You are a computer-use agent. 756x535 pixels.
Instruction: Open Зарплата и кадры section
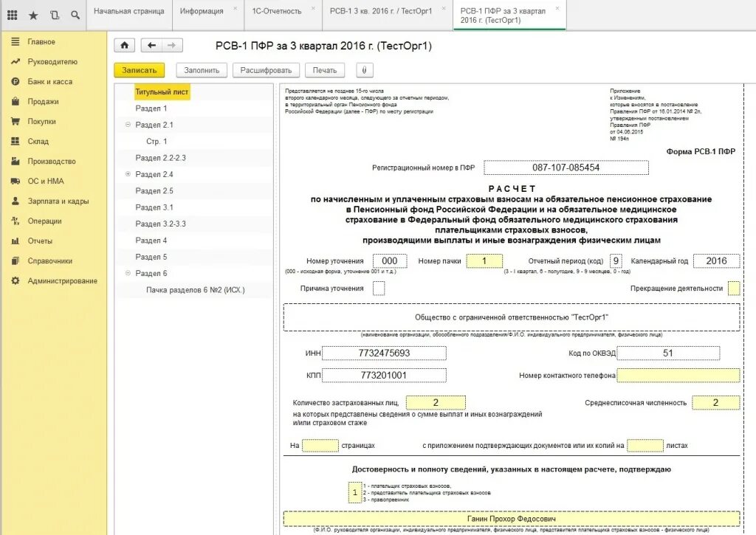(x=58, y=201)
